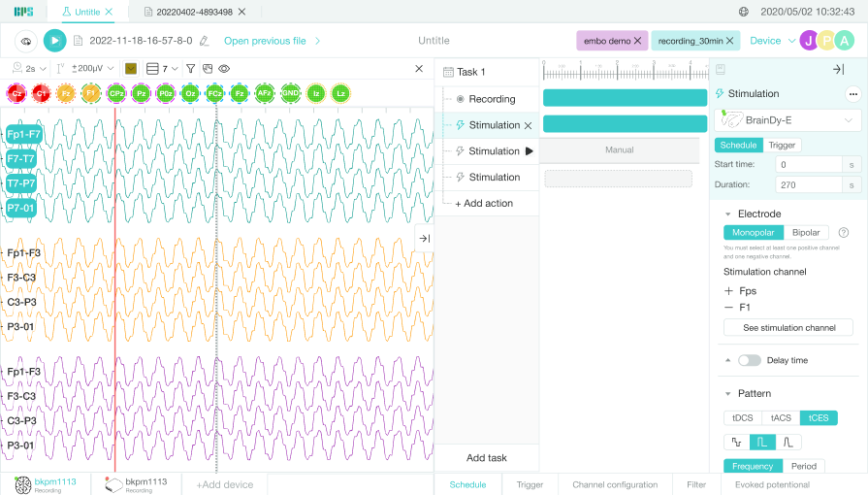Click Add task button
This screenshot has height=495, width=868.
[x=487, y=458]
